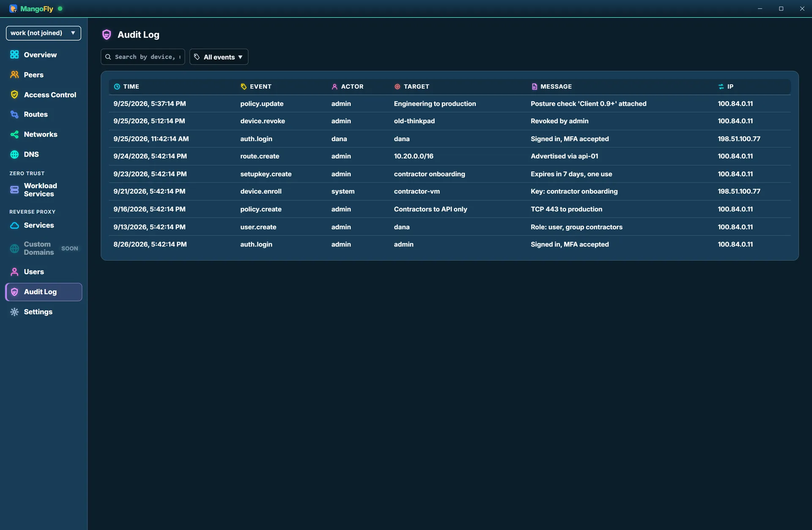Click the green connection status dot
The width and height of the screenshot is (812, 530).
coord(60,8)
